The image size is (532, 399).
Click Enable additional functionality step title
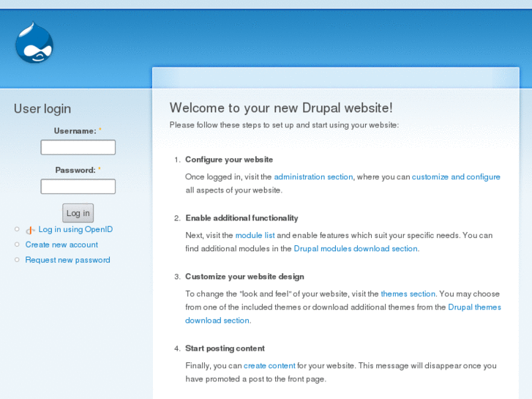click(x=241, y=218)
